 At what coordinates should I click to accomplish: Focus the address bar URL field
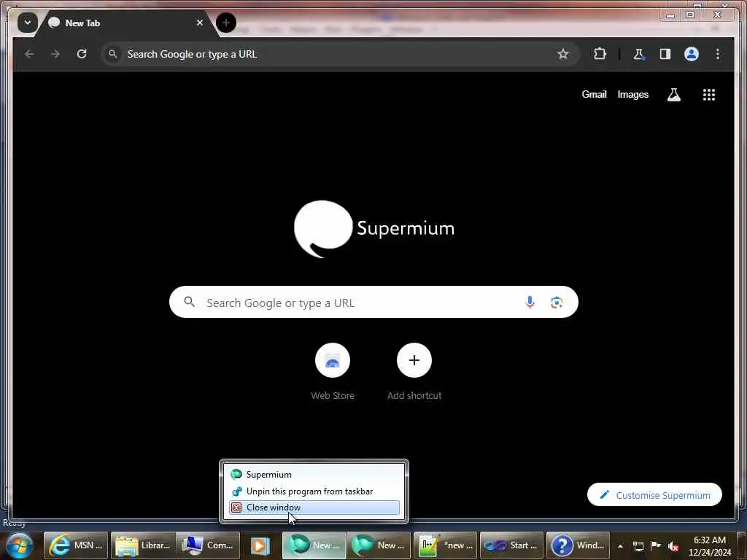(339, 54)
